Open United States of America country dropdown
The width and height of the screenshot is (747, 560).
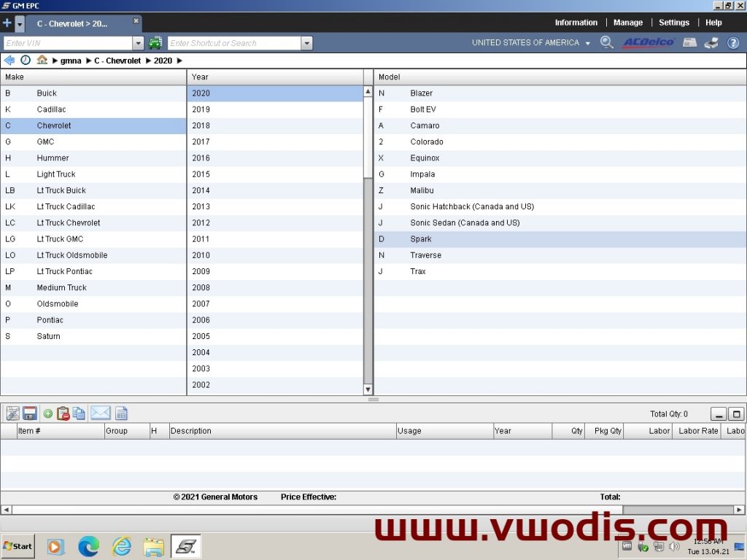click(x=531, y=42)
